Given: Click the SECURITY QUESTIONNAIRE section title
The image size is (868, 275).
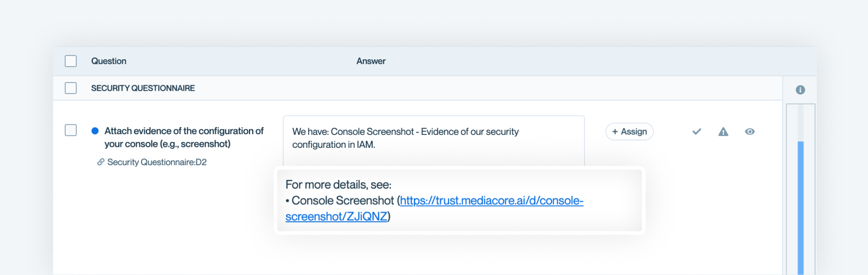Looking at the screenshot, I should point(143,88).
